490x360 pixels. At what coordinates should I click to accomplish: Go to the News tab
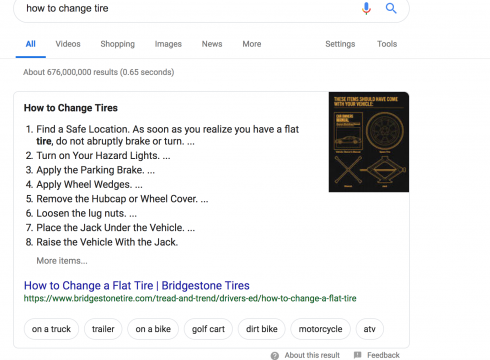click(x=212, y=44)
